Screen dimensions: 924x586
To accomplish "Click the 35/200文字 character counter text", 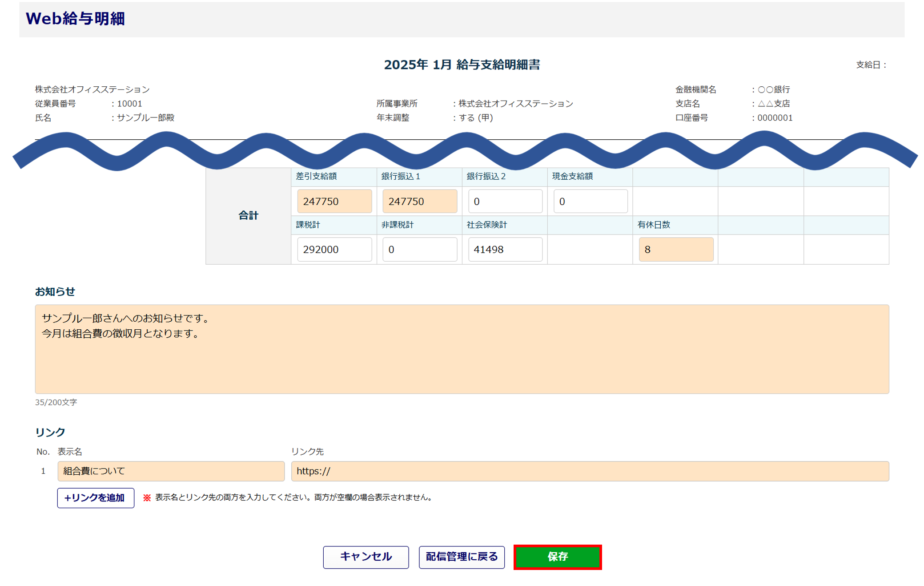I will 56,402.
